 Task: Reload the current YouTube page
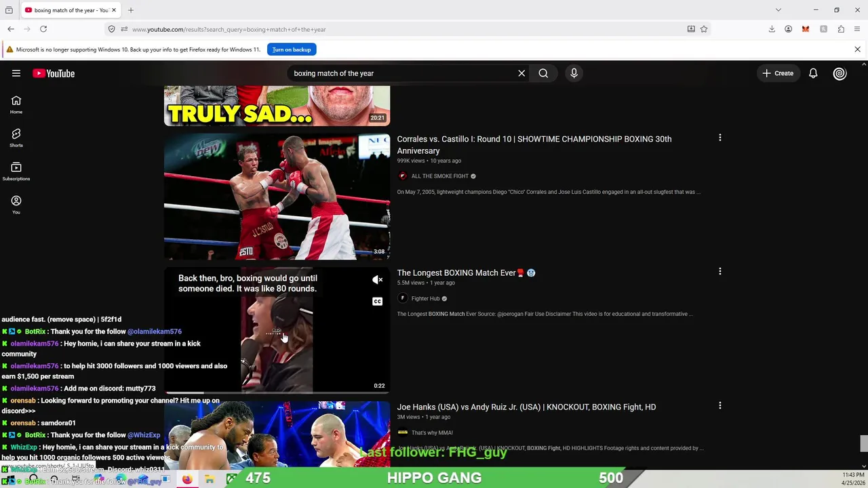pyautogui.click(x=43, y=29)
